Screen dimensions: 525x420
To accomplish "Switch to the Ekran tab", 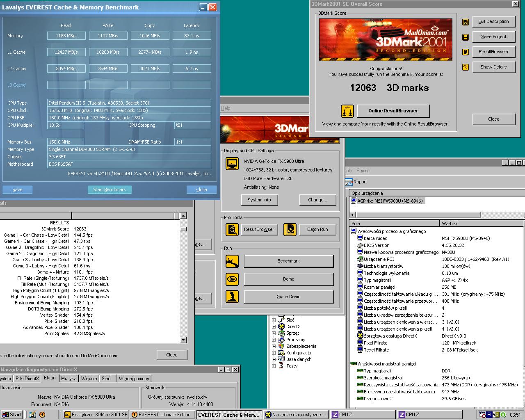I will [x=50, y=378].
